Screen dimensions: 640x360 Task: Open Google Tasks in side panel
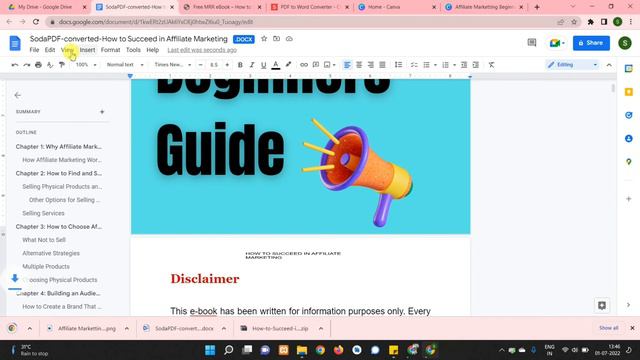click(x=629, y=115)
